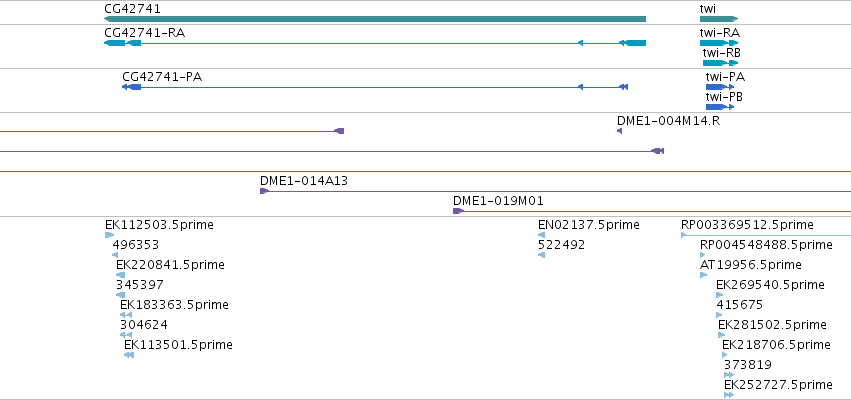Viewport: 851px width, 400px height.
Task: Click the twi-RA transcript label
Action: point(720,33)
